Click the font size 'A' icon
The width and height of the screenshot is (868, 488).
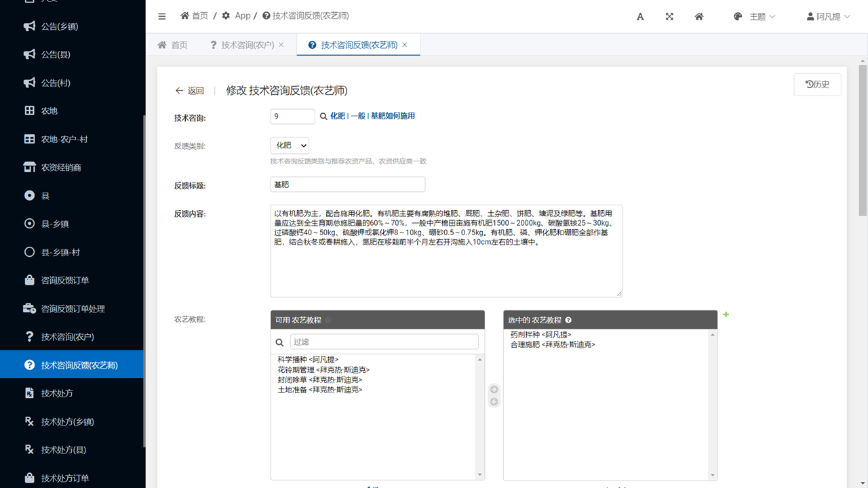tap(639, 16)
